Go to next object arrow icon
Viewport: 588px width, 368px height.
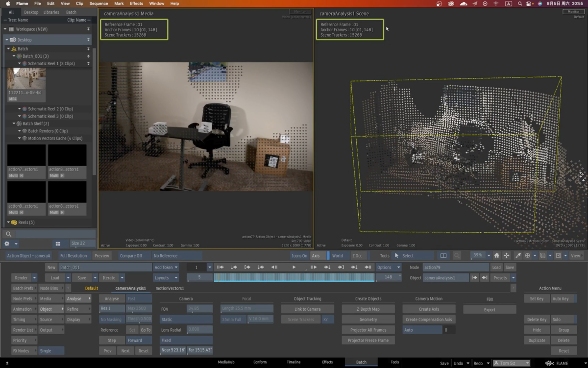(485, 277)
